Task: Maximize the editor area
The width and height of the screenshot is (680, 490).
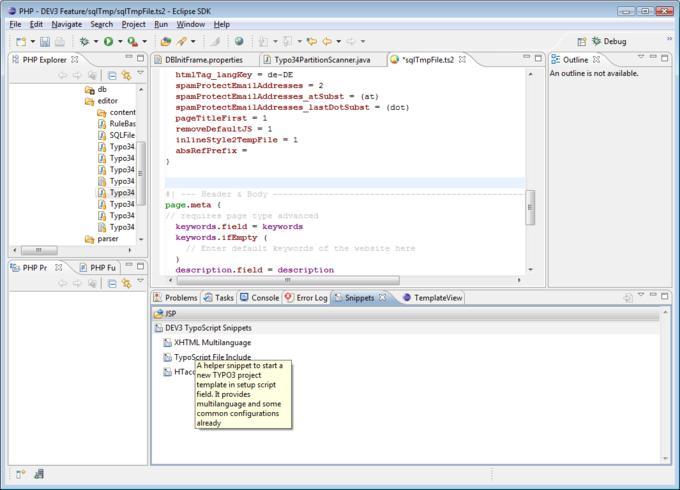Action: (538, 58)
